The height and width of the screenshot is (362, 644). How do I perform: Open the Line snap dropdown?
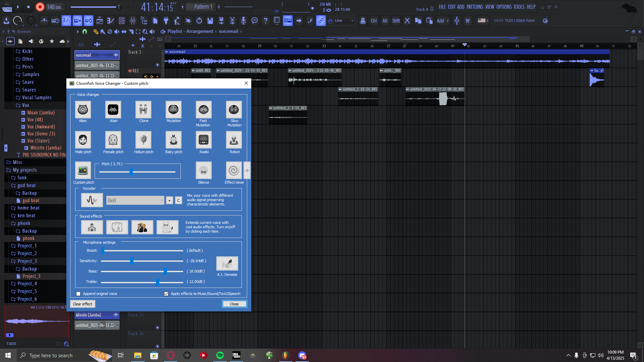point(344,21)
